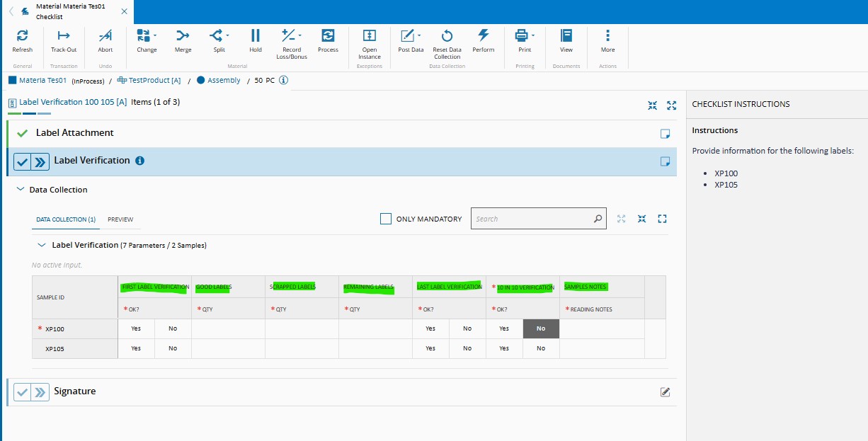
Task: Select No for XP105 Last Label Verification
Action: 467,348
